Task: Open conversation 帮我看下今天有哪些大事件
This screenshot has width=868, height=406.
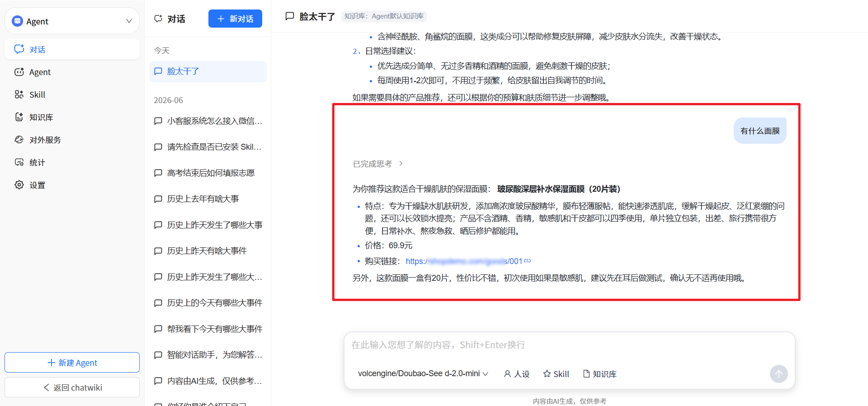Action: [x=208, y=329]
